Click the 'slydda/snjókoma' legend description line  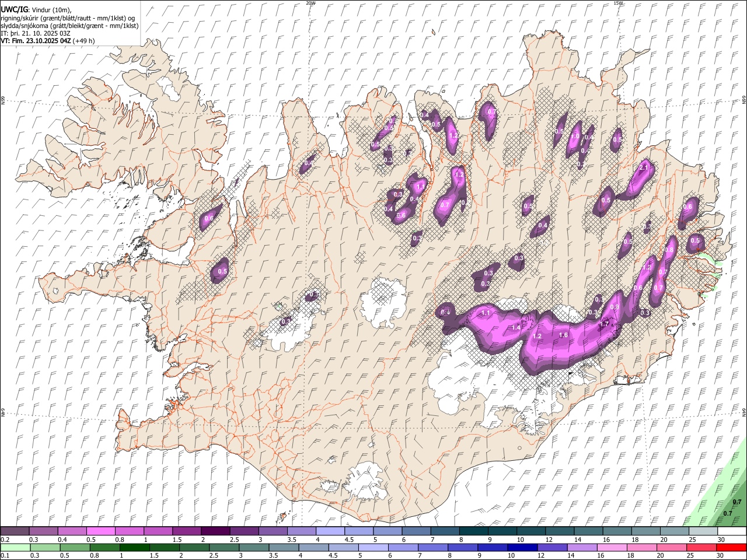coord(69,26)
